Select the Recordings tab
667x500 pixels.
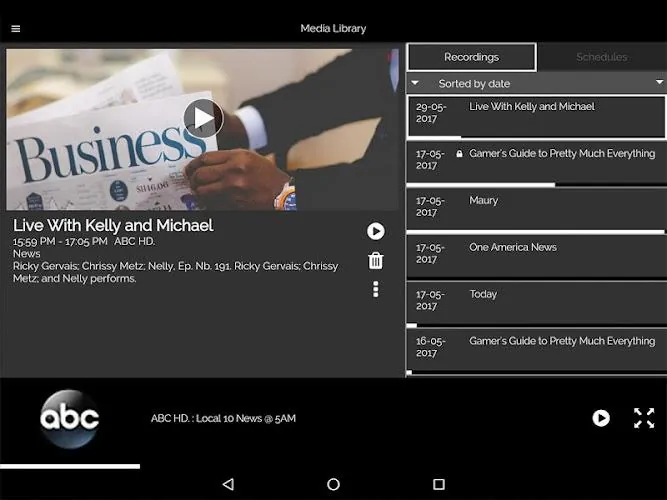pyautogui.click(x=471, y=57)
